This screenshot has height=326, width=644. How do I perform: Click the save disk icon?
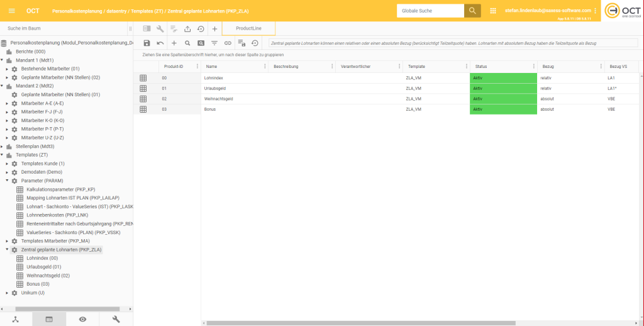147,43
